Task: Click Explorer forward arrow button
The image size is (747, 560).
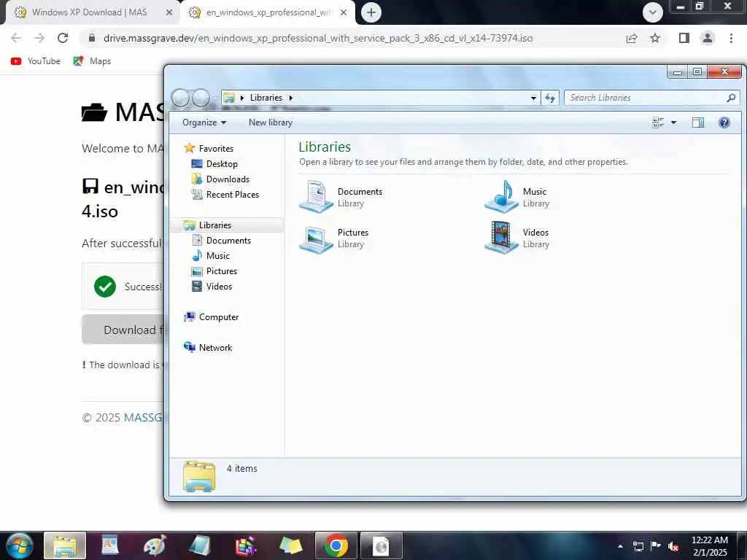Action: pos(201,98)
